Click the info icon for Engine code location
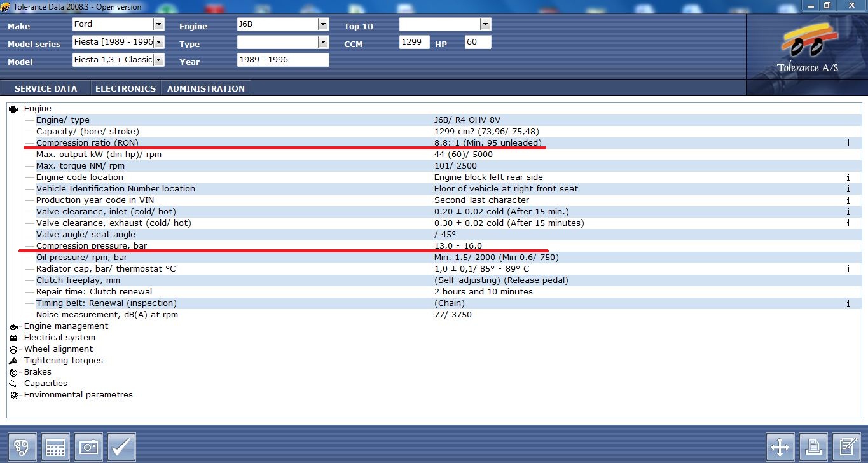The width and height of the screenshot is (868, 463). tap(848, 177)
